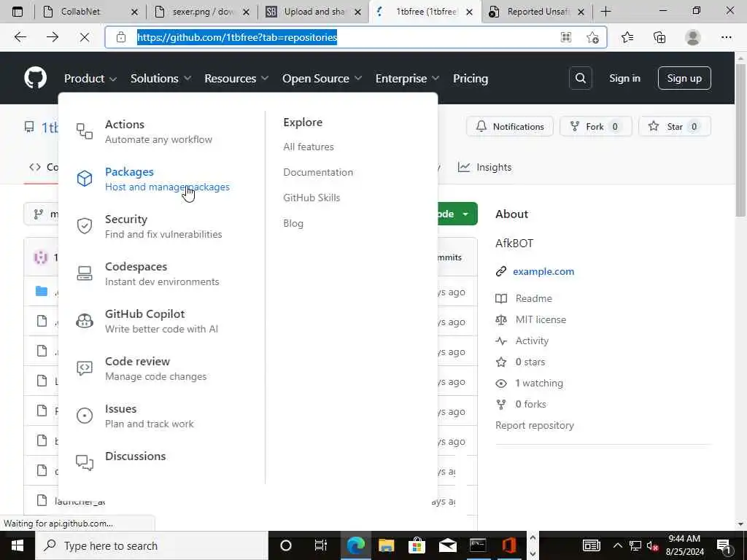Screen dimensions: 747x560
Task: Open the Activity link
Action: click(x=532, y=341)
